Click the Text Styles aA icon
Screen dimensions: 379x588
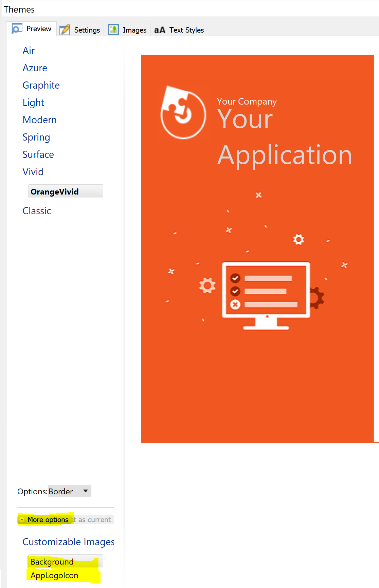pyautogui.click(x=160, y=30)
